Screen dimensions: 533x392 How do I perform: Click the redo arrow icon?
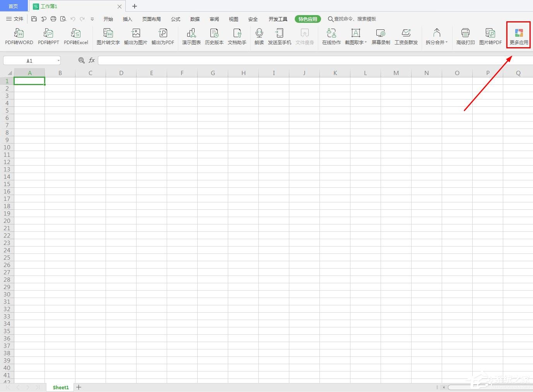pyautogui.click(x=82, y=19)
